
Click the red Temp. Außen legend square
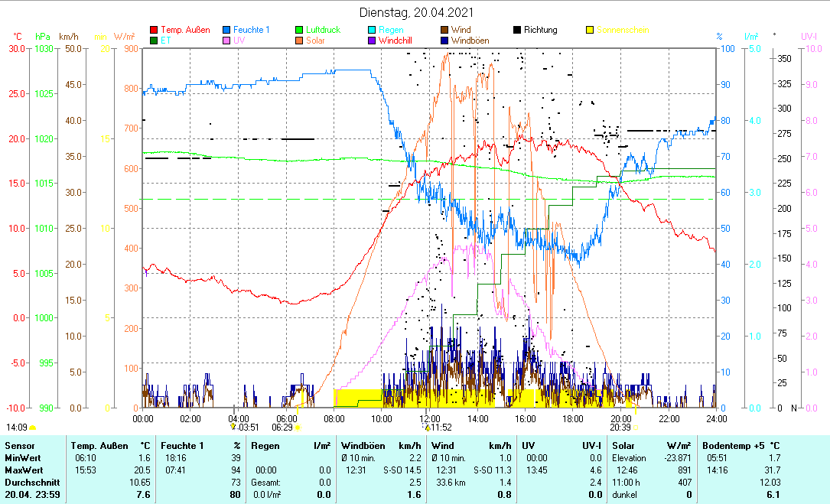coord(154,31)
